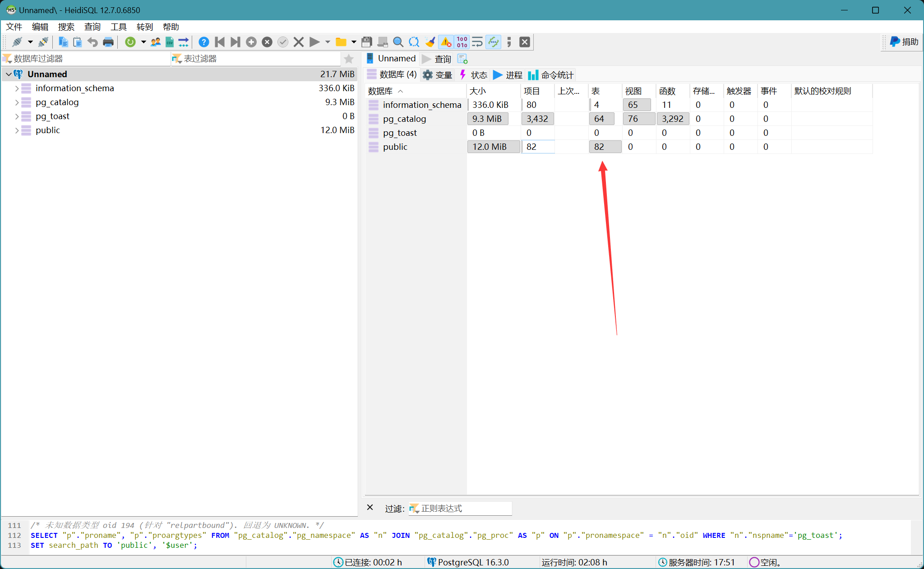
Task: Add new query tab icon
Action: [462, 59]
